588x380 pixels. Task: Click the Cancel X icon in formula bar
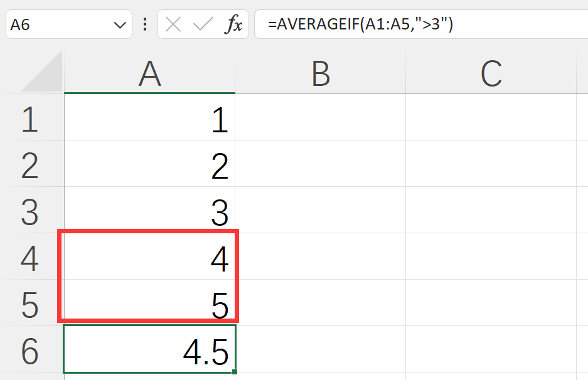coord(174,24)
